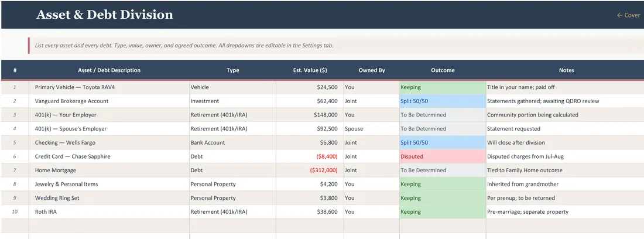Image resolution: width=644 pixels, height=239 pixels.
Task: Select the value cell '$92,500'
Action: pyautogui.click(x=310, y=128)
